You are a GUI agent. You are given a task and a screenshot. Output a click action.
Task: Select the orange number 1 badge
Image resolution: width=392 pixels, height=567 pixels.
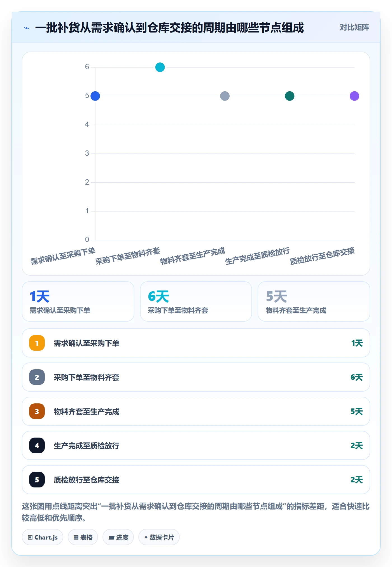click(x=37, y=343)
